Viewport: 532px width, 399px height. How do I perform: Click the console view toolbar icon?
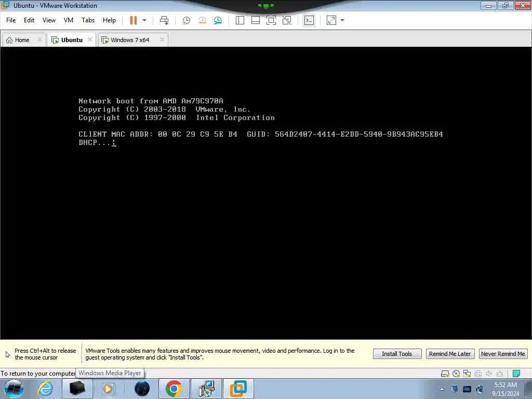click(309, 20)
